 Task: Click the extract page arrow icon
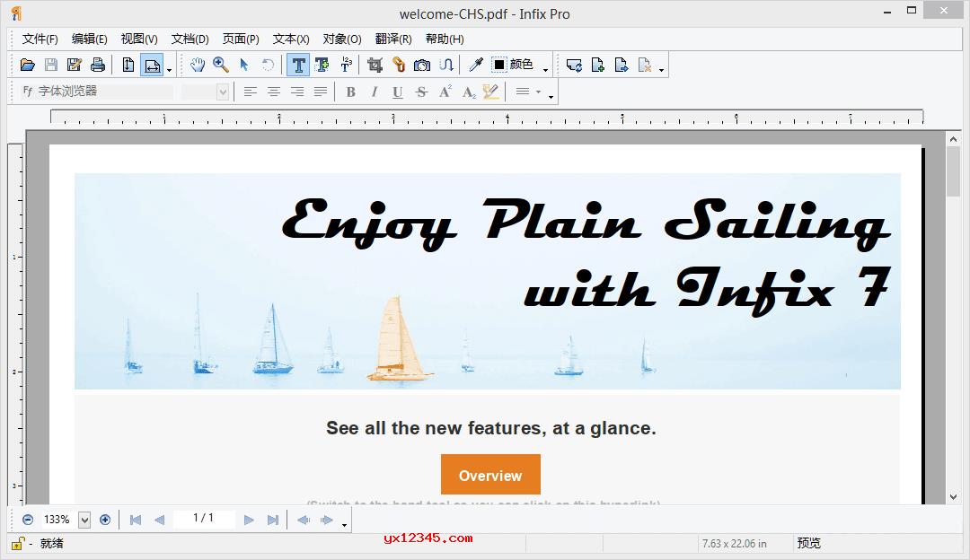(622, 65)
